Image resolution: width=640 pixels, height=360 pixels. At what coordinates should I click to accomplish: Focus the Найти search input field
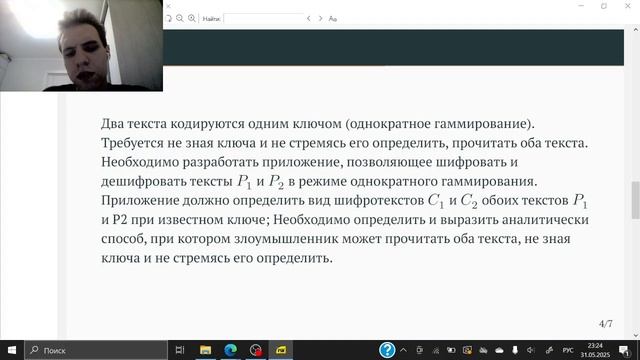click(263, 18)
